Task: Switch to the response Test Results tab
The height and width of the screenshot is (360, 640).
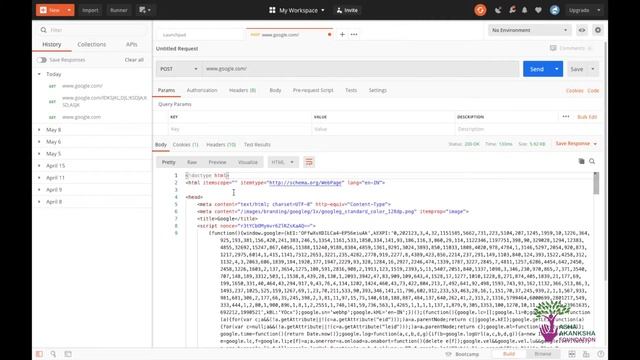Action: (x=257, y=144)
